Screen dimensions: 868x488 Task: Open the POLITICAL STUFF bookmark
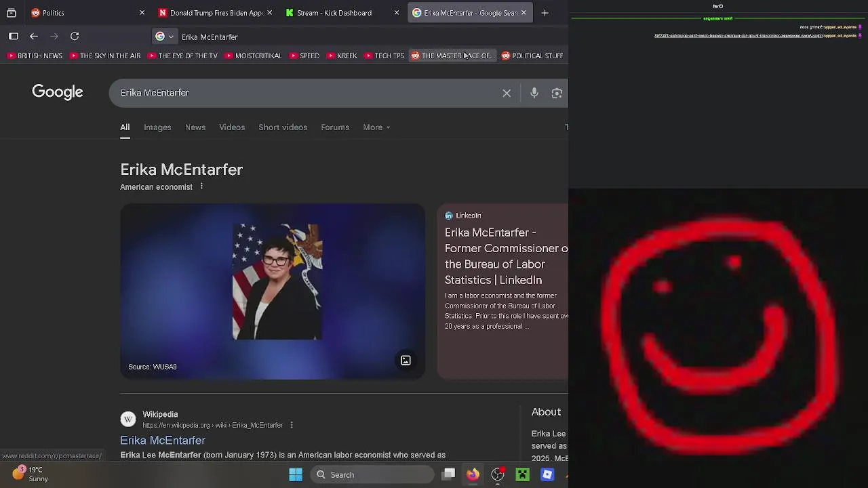[532, 56]
